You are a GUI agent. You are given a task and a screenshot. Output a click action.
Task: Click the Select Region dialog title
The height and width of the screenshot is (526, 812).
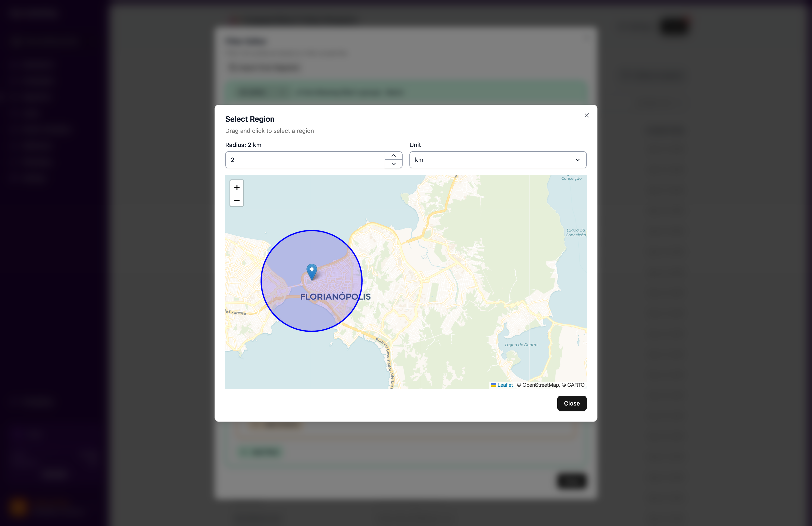[250, 119]
